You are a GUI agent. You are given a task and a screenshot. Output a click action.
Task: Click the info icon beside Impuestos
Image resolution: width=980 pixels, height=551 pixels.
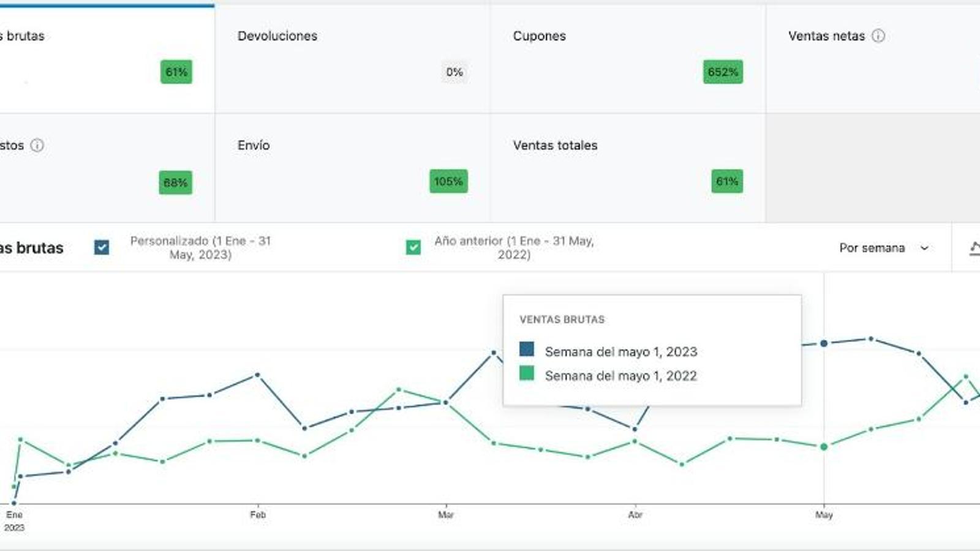[x=37, y=145]
